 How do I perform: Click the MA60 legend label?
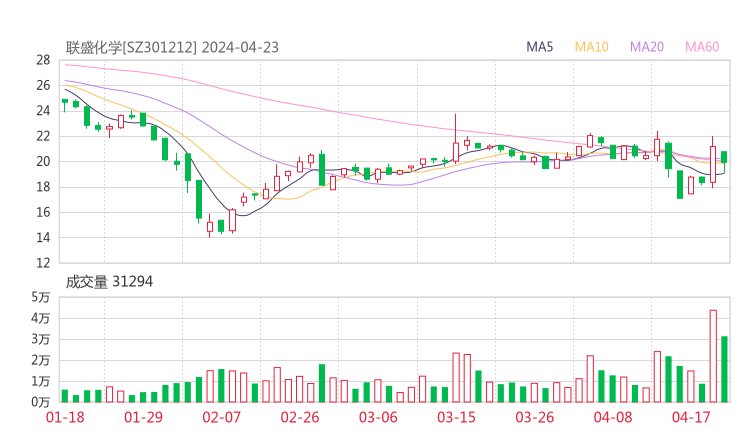pyautogui.click(x=702, y=47)
